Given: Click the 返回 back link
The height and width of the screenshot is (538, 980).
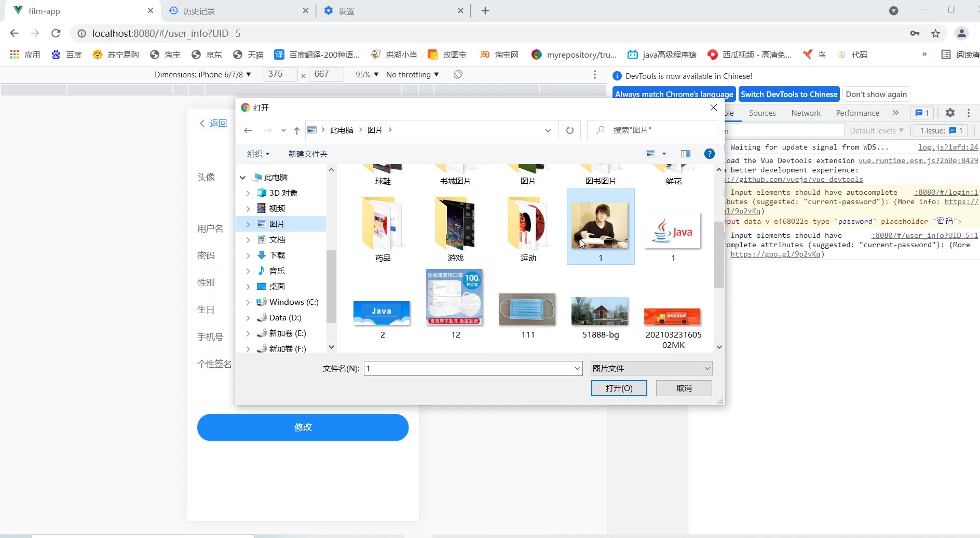Looking at the screenshot, I should (x=213, y=123).
